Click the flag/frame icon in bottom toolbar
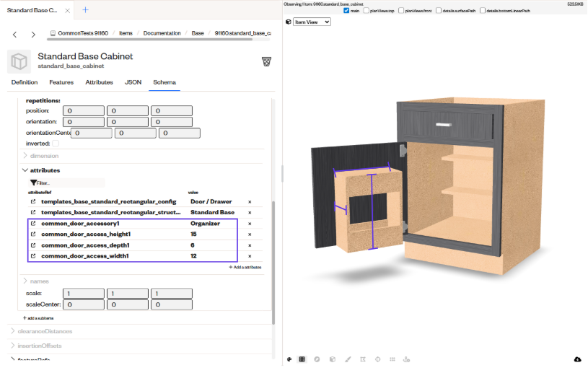The image size is (588, 373). [x=363, y=359]
